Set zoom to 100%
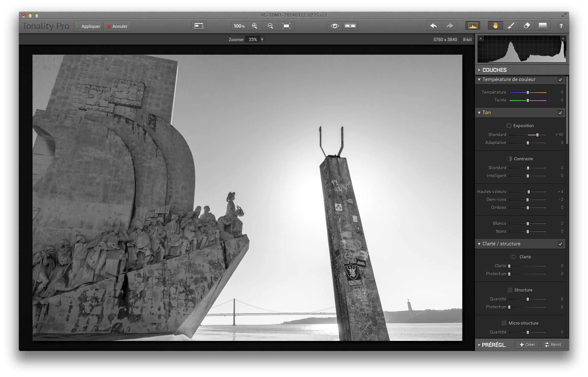Viewport: 588px width, 377px height. (239, 26)
